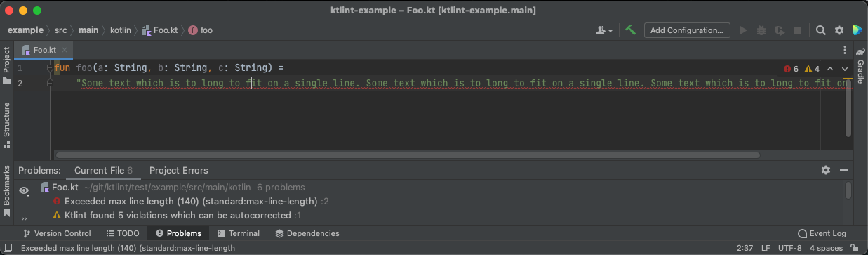Open the Project tool window
This screenshot has height=255, width=868.
pos(6,65)
